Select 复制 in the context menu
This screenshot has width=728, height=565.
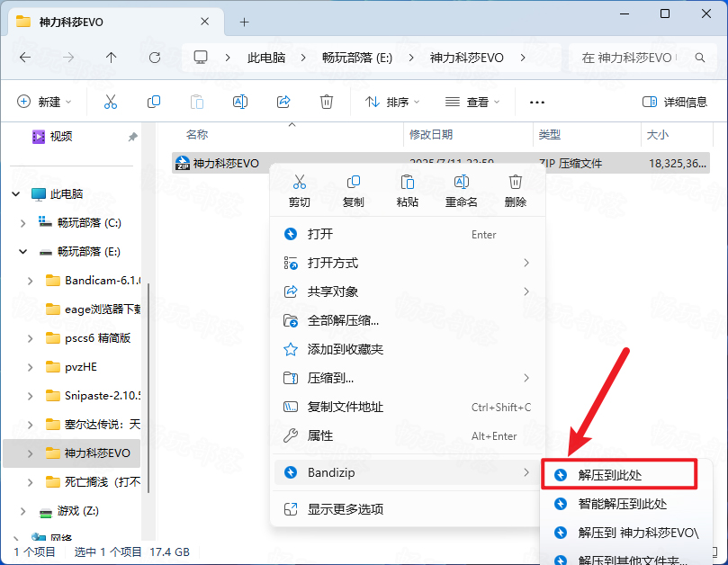[354, 191]
